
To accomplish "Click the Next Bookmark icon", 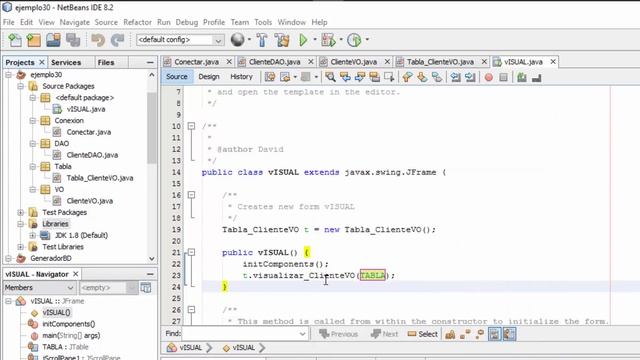I will [422, 77].
